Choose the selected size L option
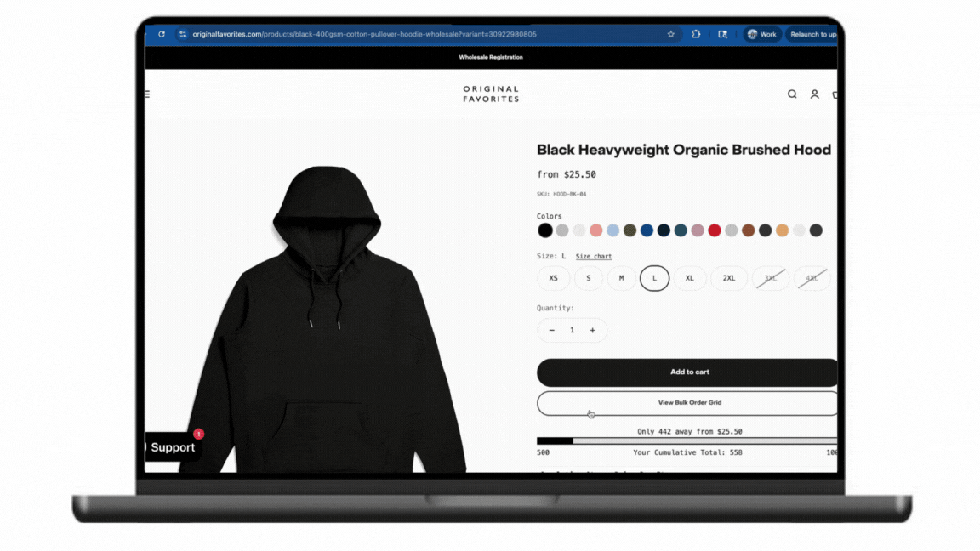The height and width of the screenshot is (551, 980). click(x=654, y=278)
